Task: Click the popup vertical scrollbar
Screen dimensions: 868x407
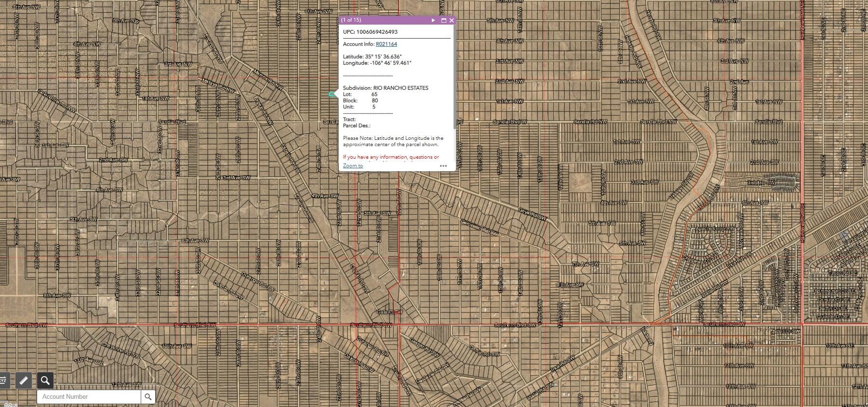Action: [454, 77]
